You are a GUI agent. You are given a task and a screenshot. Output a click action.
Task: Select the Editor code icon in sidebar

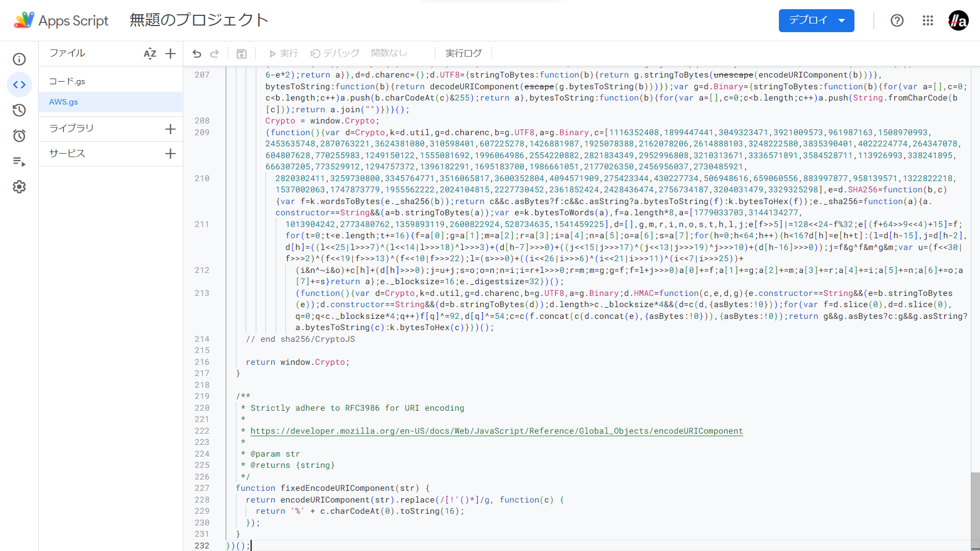point(19,85)
